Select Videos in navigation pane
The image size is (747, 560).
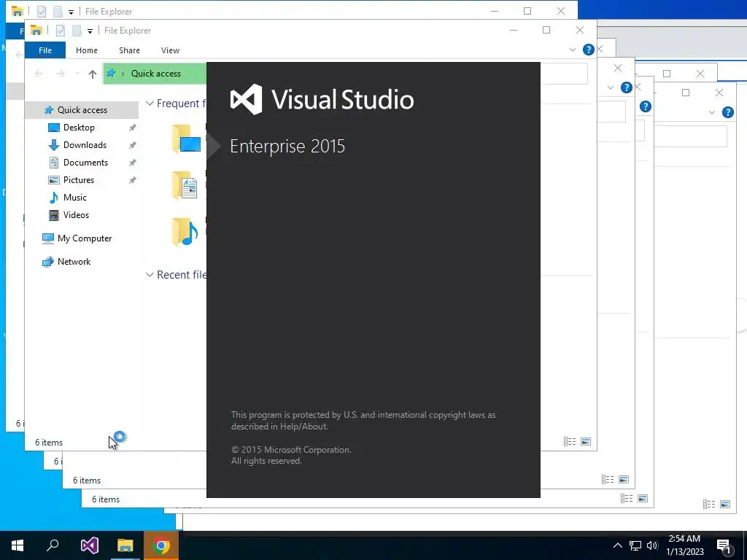point(76,215)
